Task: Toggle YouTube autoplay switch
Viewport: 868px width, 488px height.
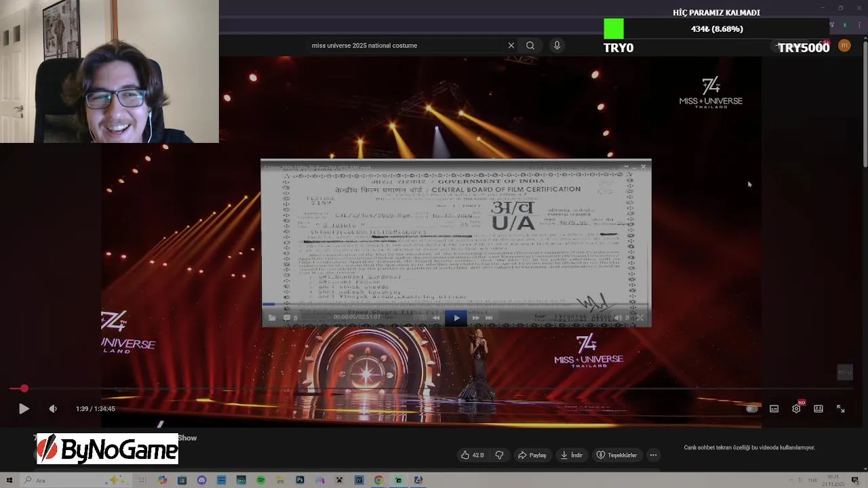Action: tap(751, 409)
